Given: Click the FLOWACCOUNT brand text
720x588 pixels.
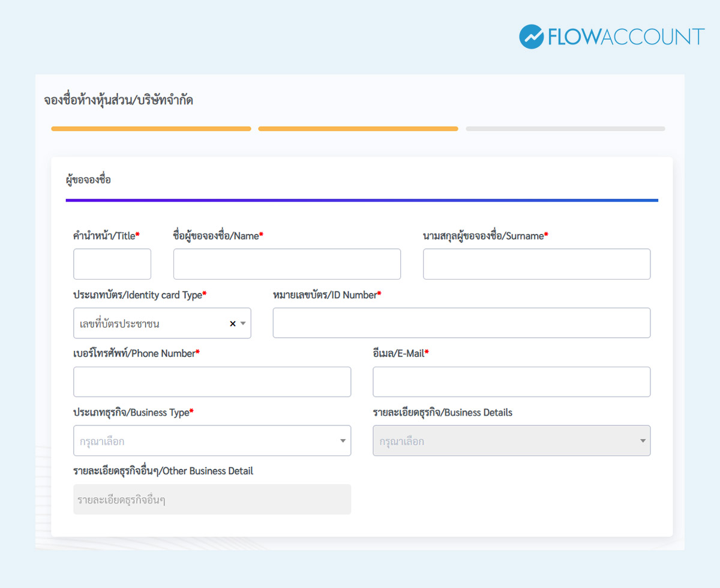Looking at the screenshot, I should click(626, 37).
